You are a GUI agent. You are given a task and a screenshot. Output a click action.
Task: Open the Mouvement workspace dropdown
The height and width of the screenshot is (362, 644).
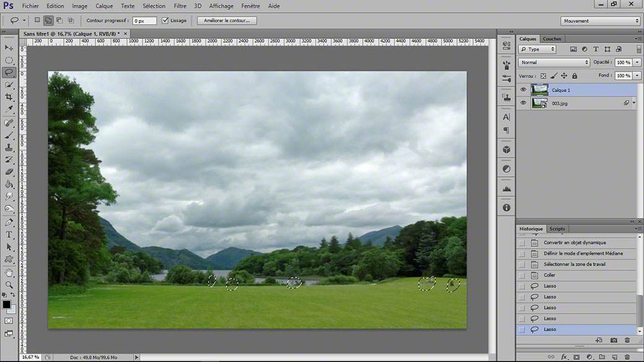pos(601,21)
